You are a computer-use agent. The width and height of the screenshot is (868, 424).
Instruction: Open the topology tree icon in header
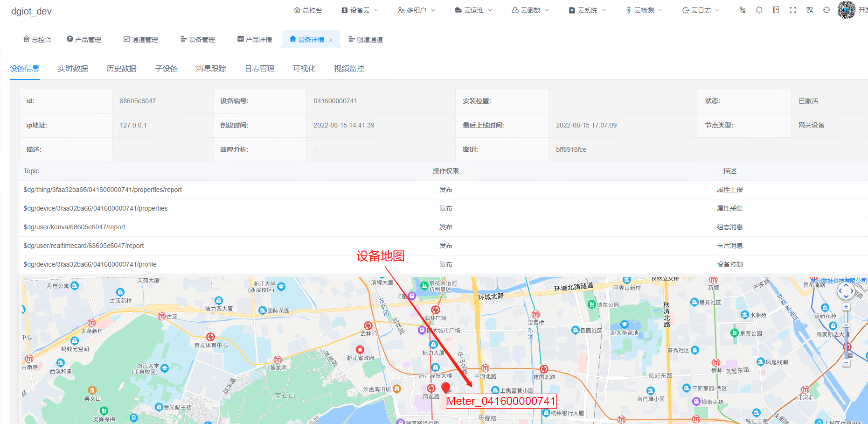click(743, 10)
